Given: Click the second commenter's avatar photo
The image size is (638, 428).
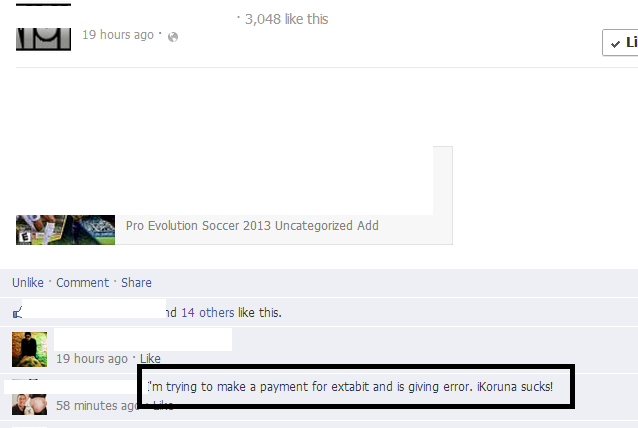Looking at the screenshot, I should tap(29, 404).
